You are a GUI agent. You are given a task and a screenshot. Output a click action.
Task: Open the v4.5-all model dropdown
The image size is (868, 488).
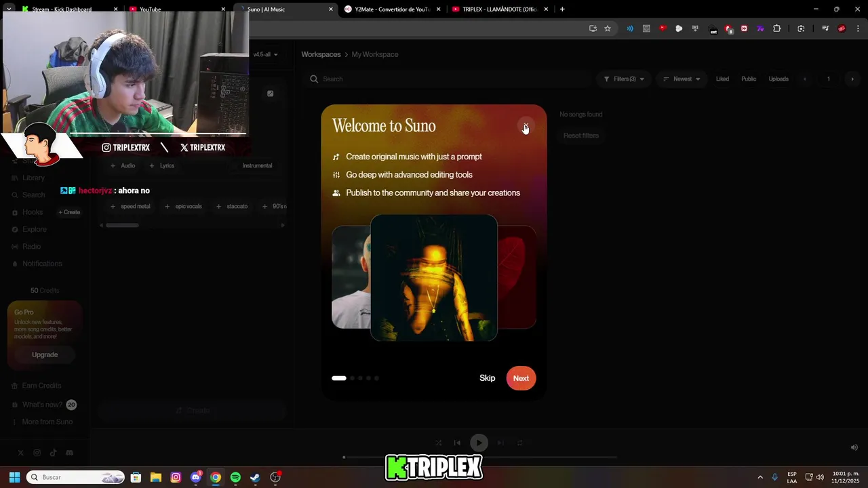pyautogui.click(x=265, y=54)
